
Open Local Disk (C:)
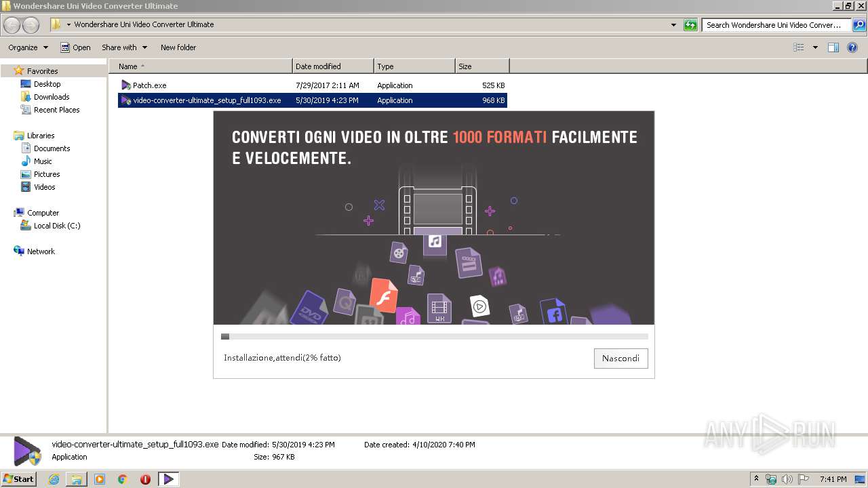coord(57,226)
